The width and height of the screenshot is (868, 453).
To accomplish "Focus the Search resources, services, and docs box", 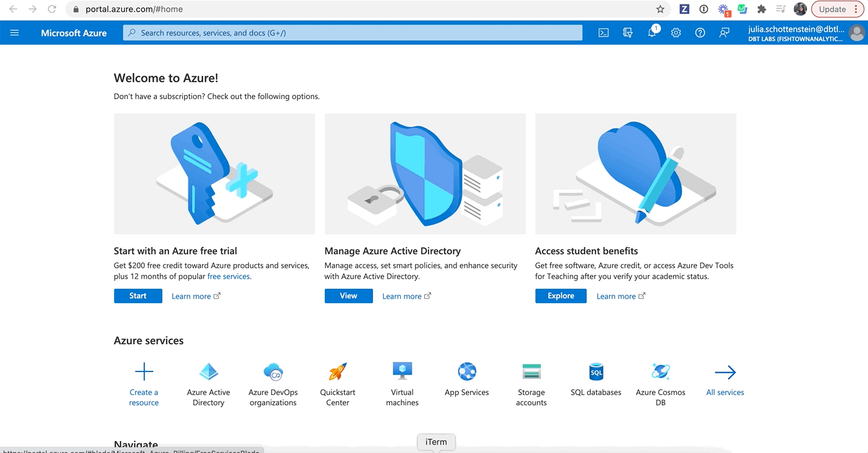I will click(x=353, y=33).
